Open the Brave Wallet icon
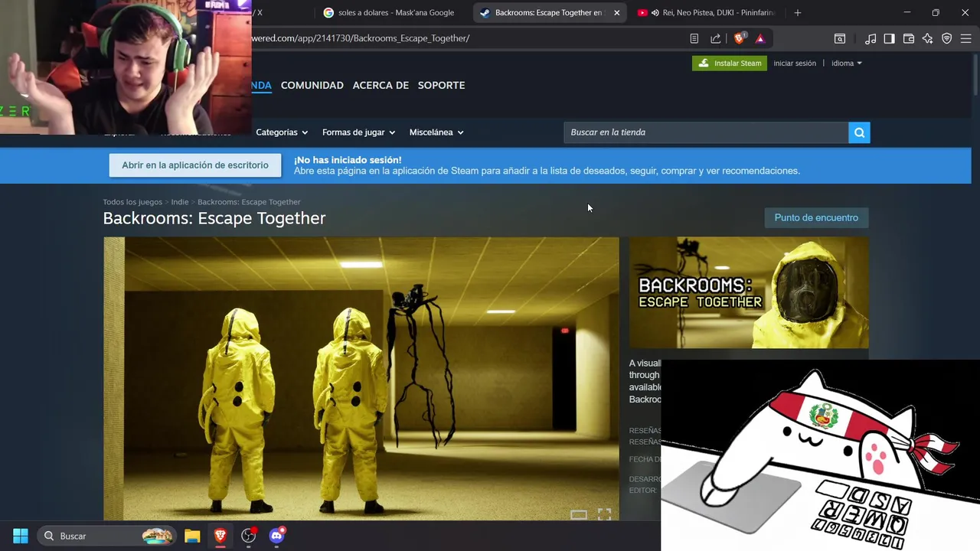 909,38
